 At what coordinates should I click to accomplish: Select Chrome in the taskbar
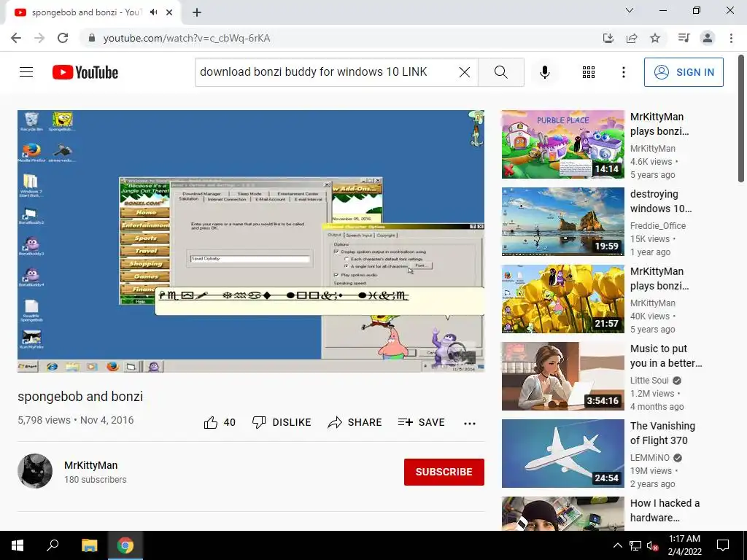tap(125, 545)
